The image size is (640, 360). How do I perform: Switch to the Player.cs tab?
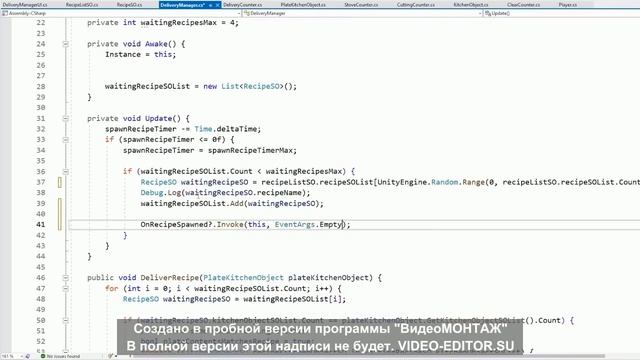[x=568, y=5]
